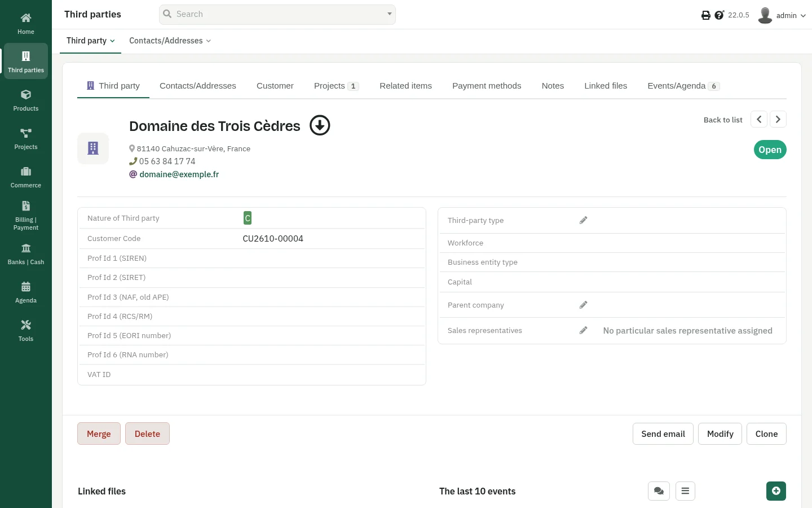Click the Send email button
The width and height of the screenshot is (812, 508).
click(663, 433)
